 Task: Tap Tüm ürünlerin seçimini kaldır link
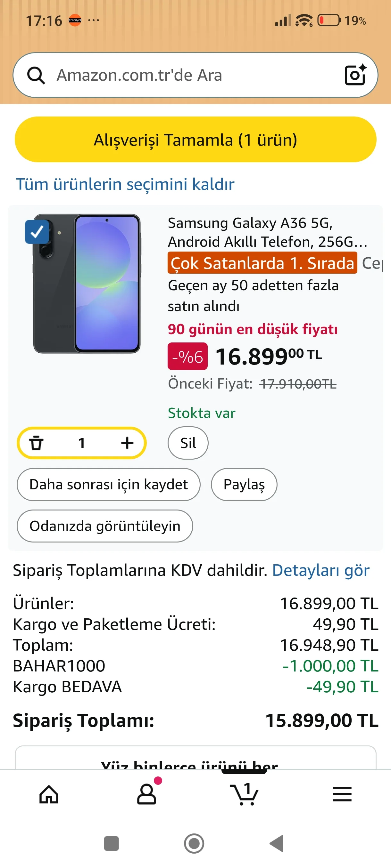click(125, 184)
